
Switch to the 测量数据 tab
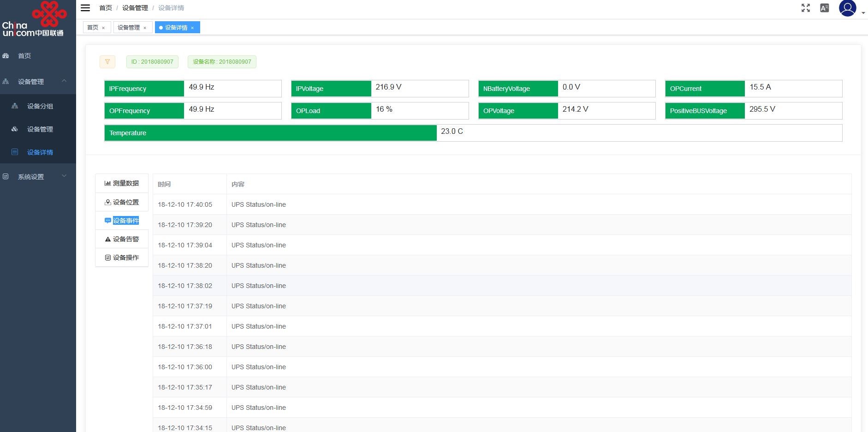122,183
